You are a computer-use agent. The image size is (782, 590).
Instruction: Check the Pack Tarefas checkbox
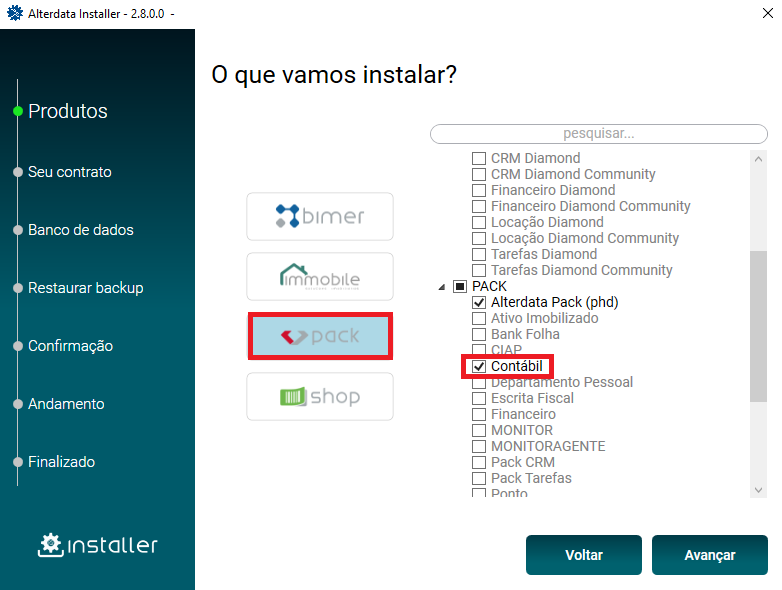[479, 478]
